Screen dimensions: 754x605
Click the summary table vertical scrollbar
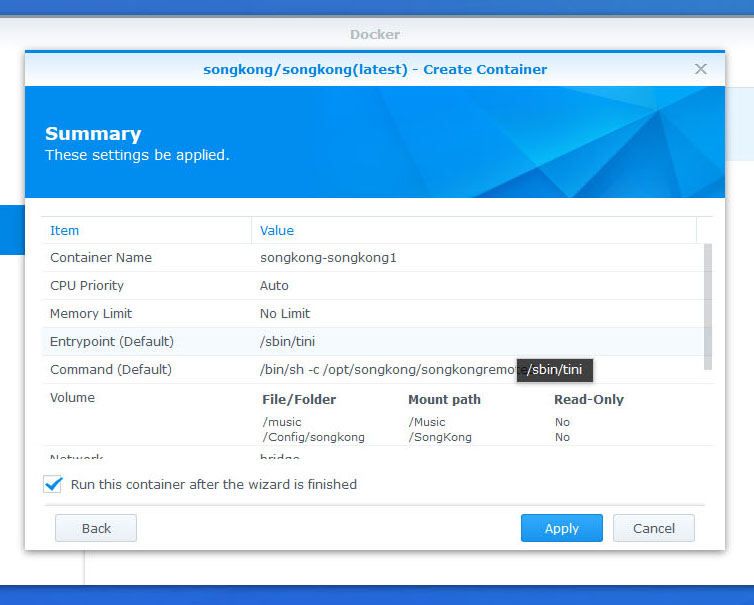pyautogui.click(x=708, y=306)
